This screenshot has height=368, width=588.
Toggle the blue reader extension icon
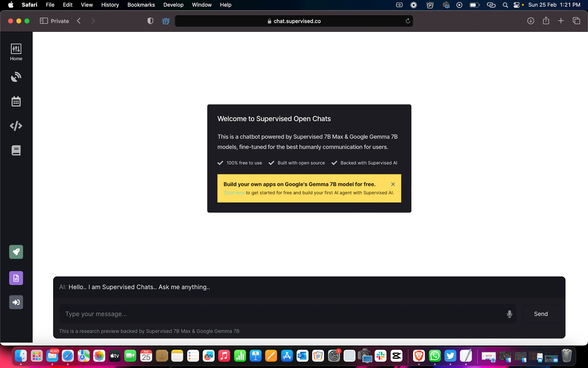point(166,21)
